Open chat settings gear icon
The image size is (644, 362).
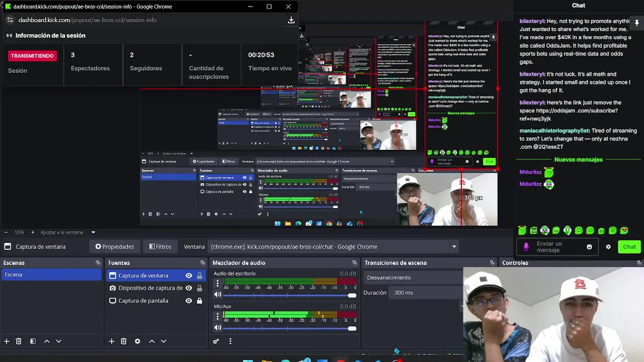608,247
